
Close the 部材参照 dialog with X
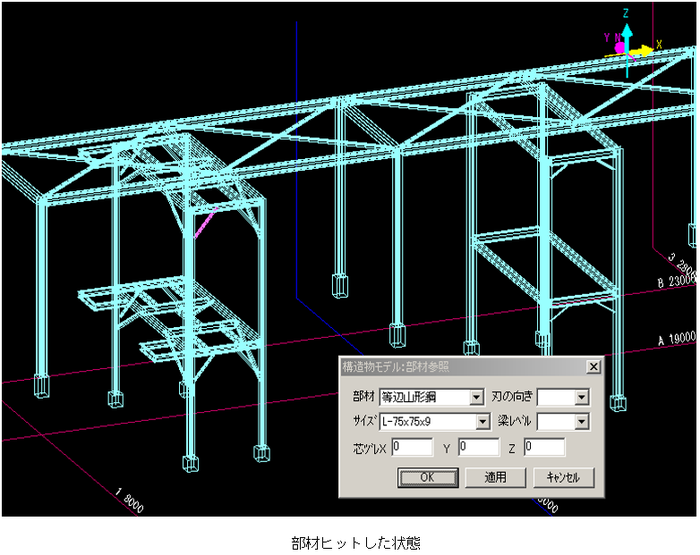[593, 367]
